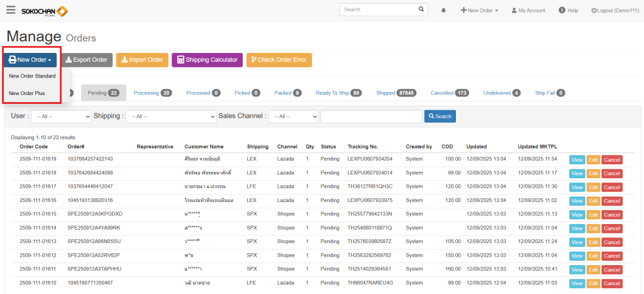
Task: Expand New Order menu in top navigation
Action: (x=479, y=11)
